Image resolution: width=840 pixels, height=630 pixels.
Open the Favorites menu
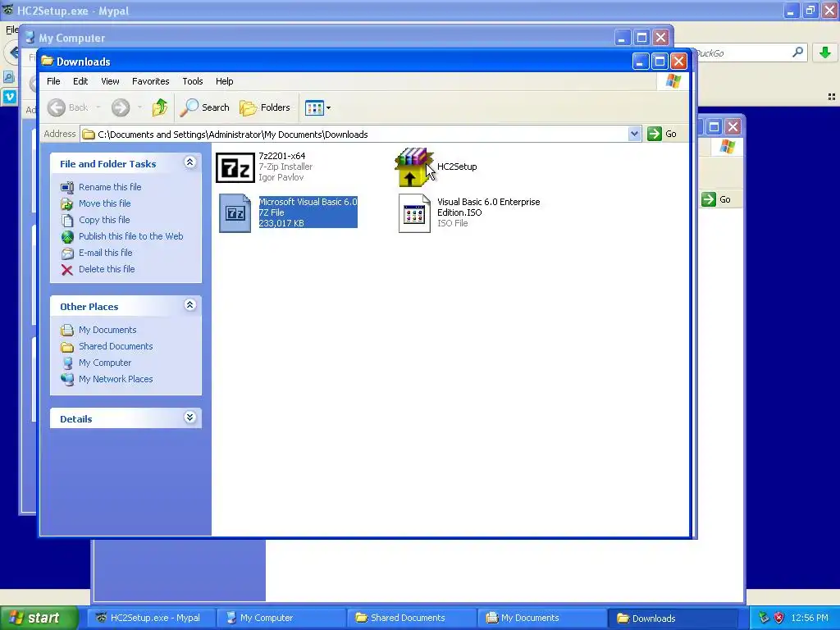(x=151, y=81)
